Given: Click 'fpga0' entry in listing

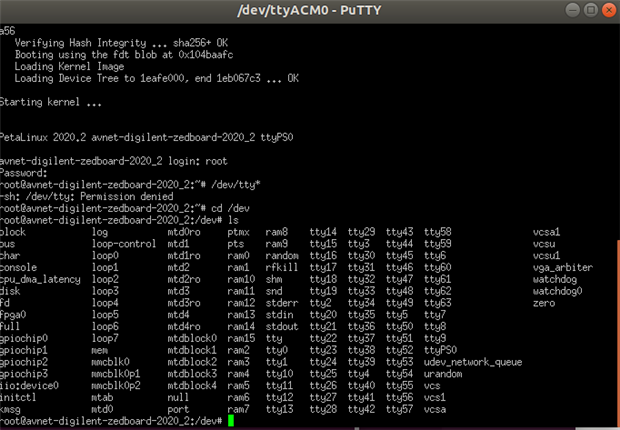Looking at the screenshot, I should pos(13,315).
